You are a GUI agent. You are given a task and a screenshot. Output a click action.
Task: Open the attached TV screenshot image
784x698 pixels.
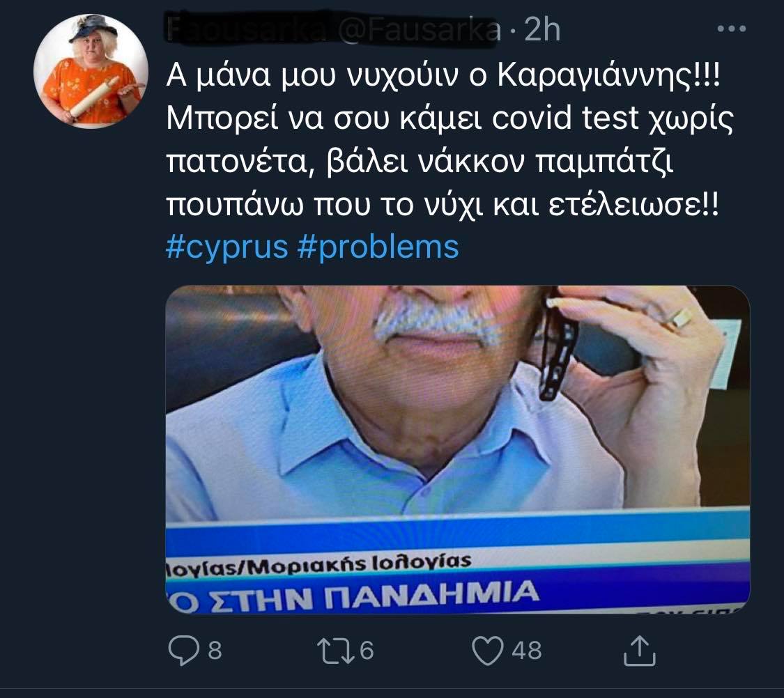[457, 449]
